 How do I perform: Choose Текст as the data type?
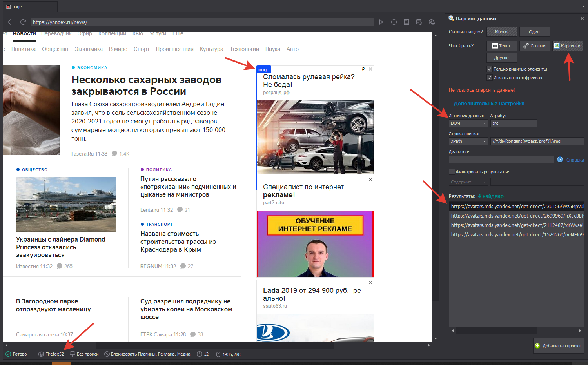[x=502, y=46]
